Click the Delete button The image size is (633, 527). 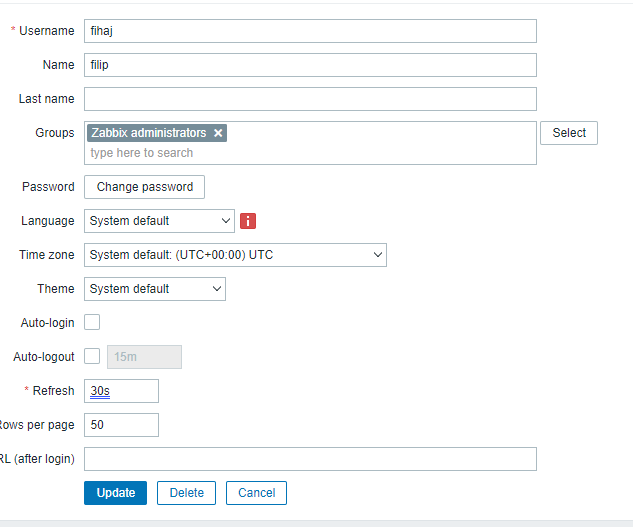[x=186, y=493]
